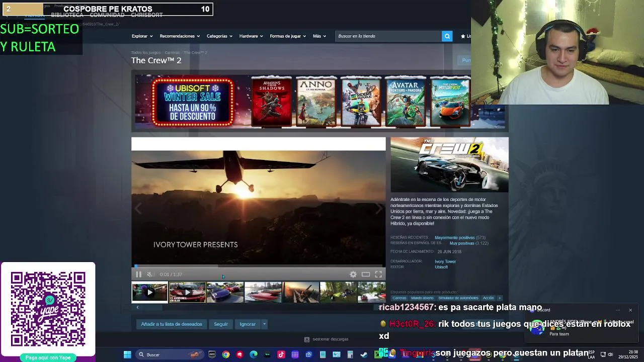Image resolution: width=644 pixels, height=362 pixels.
Task: Open the red app icon next to Chrome
Action: click(239, 354)
